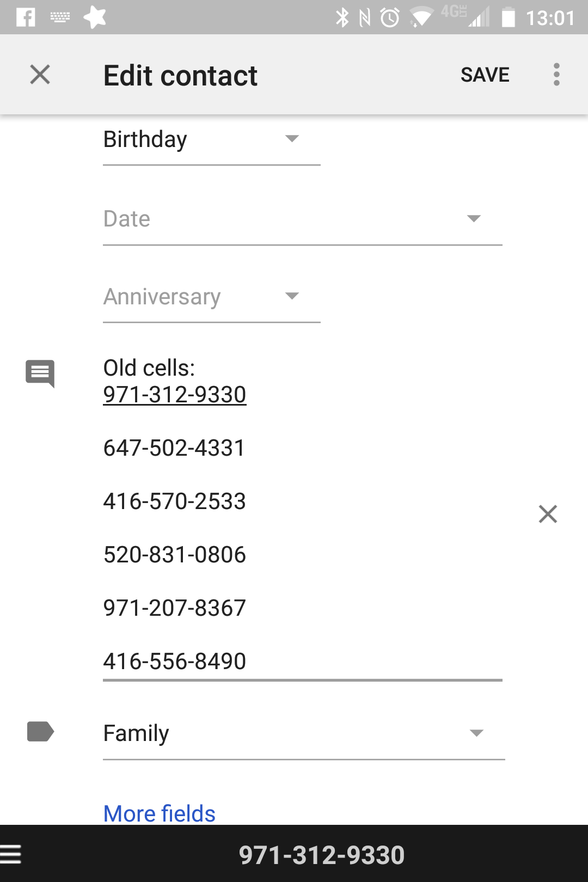Open the three-dot overflow menu
The image size is (588, 882).
[556, 75]
